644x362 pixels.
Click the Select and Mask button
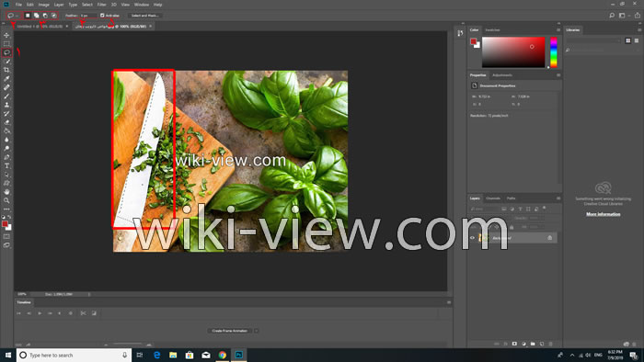[x=145, y=16]
